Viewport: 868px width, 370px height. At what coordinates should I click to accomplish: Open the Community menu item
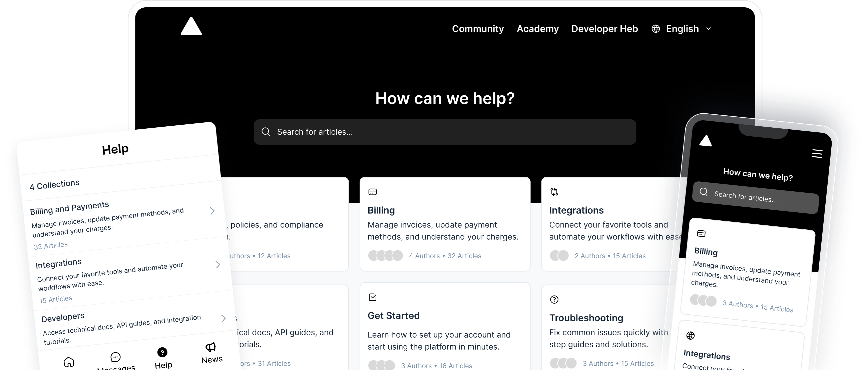click(x=478, y=29)
